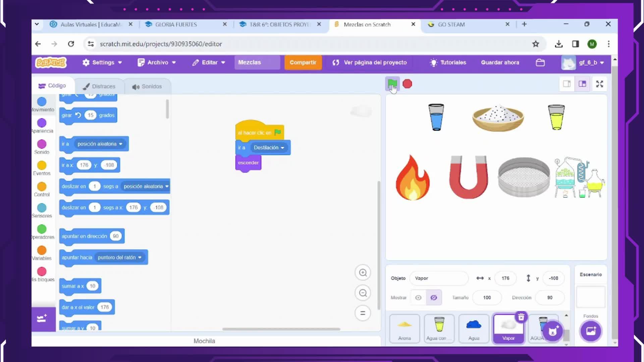The image size is (644, 362).
Task: Delete the Vapor sprite with trash icon
Action: (x=521, y=317)
